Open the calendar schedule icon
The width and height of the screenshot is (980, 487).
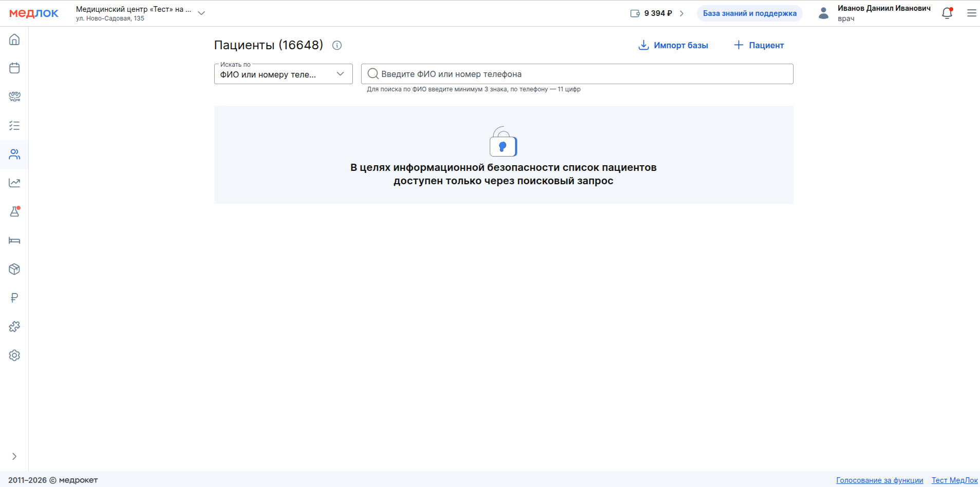click(14, 68)
